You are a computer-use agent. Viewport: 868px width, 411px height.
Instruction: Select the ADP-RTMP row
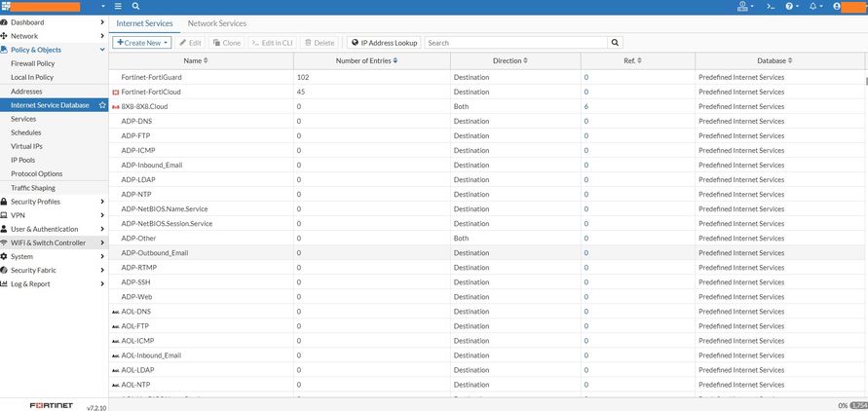486,268
